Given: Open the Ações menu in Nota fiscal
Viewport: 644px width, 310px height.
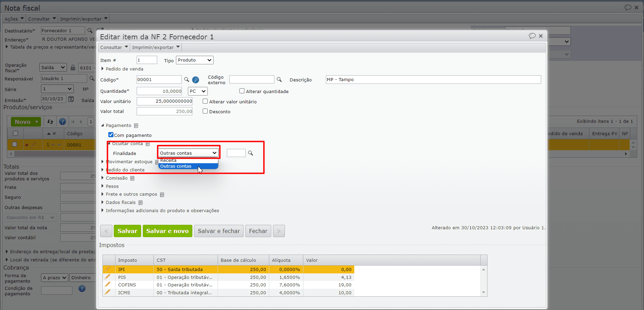Looking at the screenshot, I should [14, 19].
